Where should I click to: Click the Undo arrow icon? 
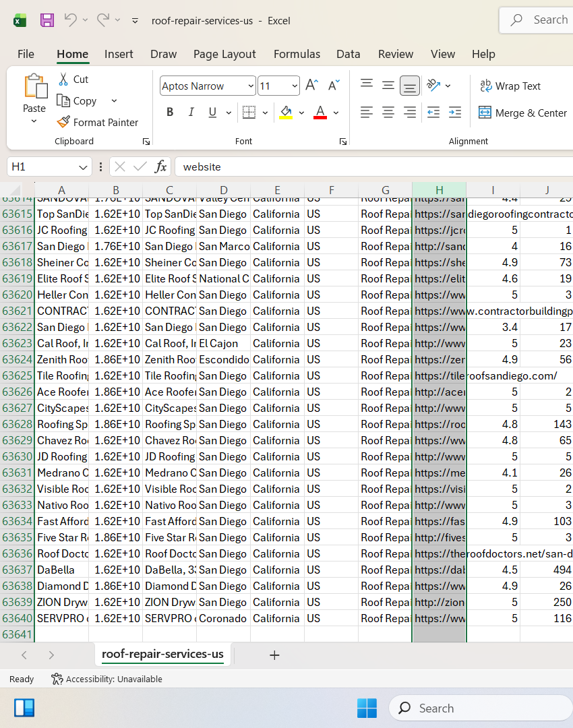(x=71, y=20)
